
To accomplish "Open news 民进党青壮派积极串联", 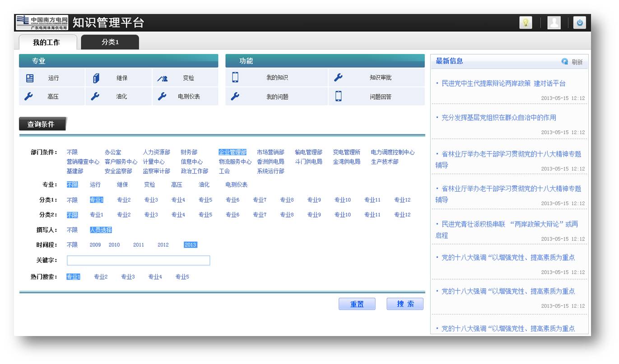I will [507, 230].
